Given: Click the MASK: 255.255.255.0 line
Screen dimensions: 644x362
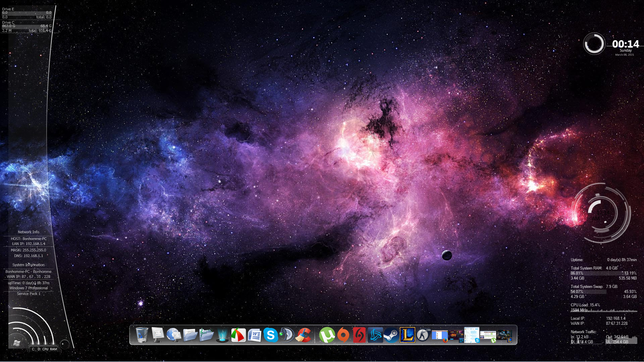Looking at the screenshot, I should click(x=29, y=250).
